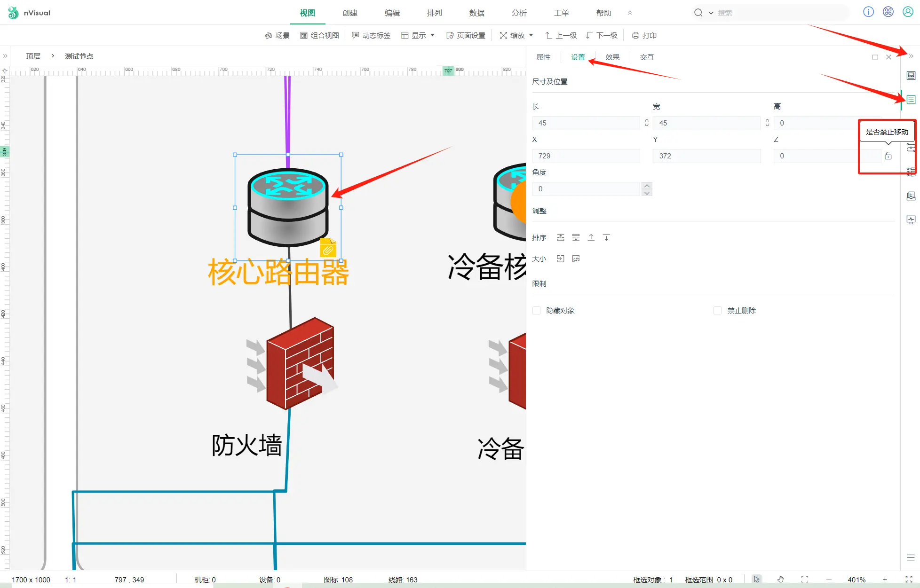Open the search type dropdown arrow
Viewport: 920px width, 588px height.
(x=711, y=13)
